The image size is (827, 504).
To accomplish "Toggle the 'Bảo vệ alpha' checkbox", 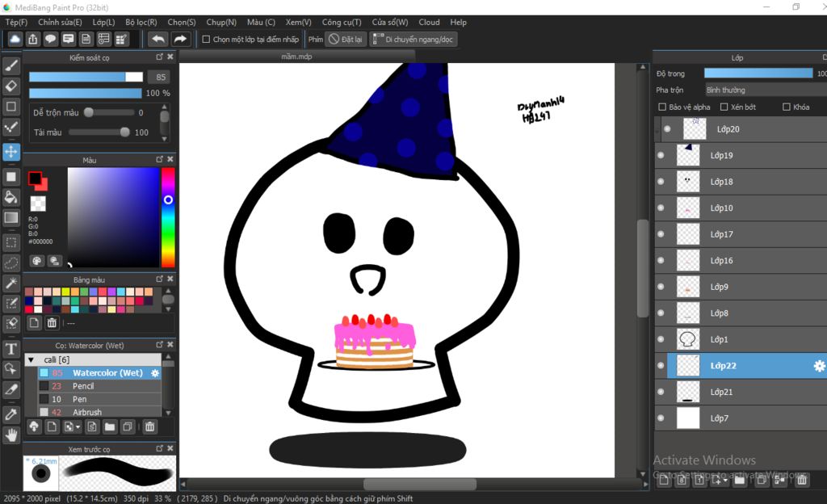I will (662, 107).
